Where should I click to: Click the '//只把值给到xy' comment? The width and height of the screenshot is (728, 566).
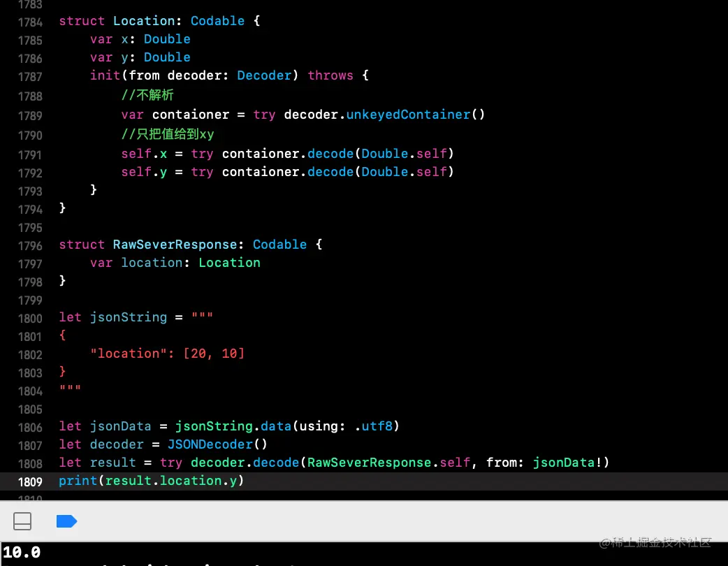pyautogui.click(x=168, y=134)
